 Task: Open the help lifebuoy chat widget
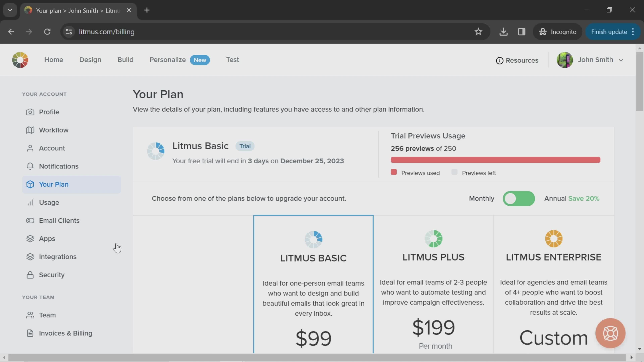click(610, 333)
